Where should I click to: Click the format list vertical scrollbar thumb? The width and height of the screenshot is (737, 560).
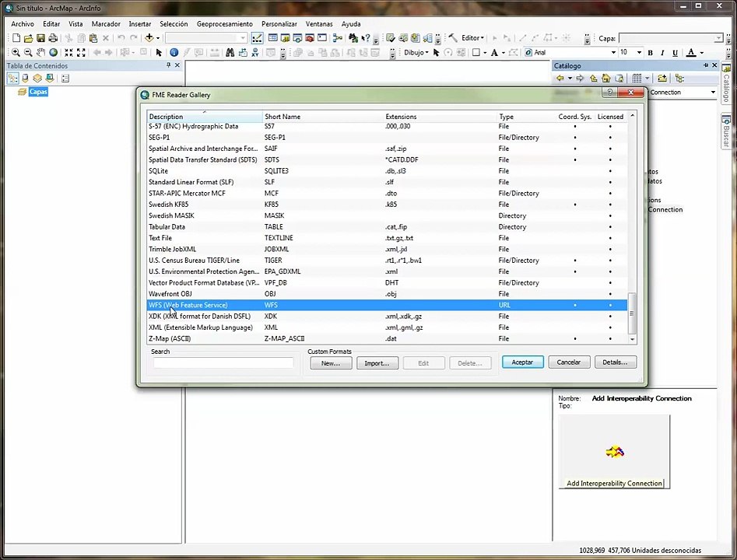(632, 313)
